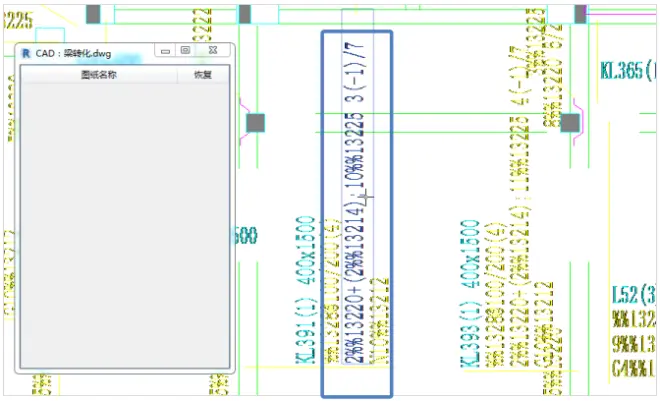Close the CAD 梁转化.dwg dialog

point(213,50)
